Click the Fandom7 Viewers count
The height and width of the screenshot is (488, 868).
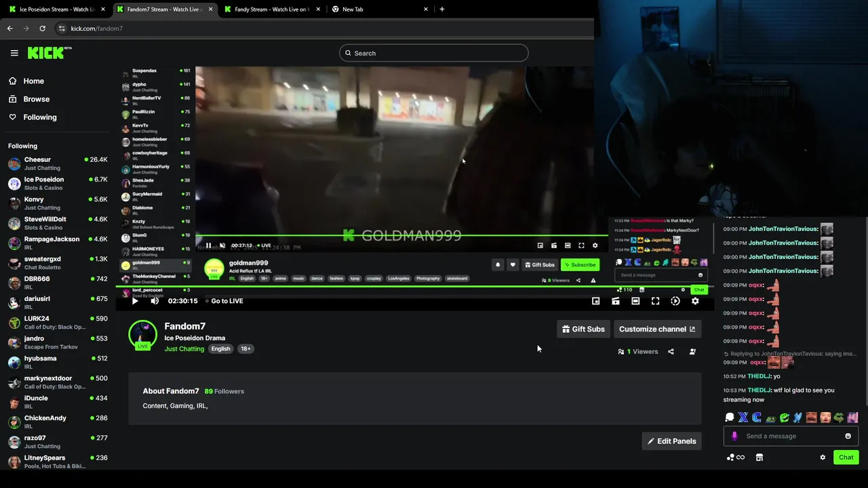(638, 352)
